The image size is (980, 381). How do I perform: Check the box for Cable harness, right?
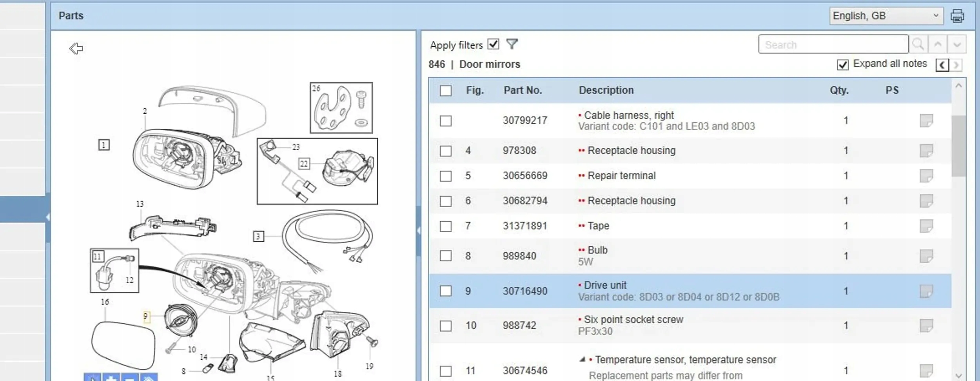446,121
